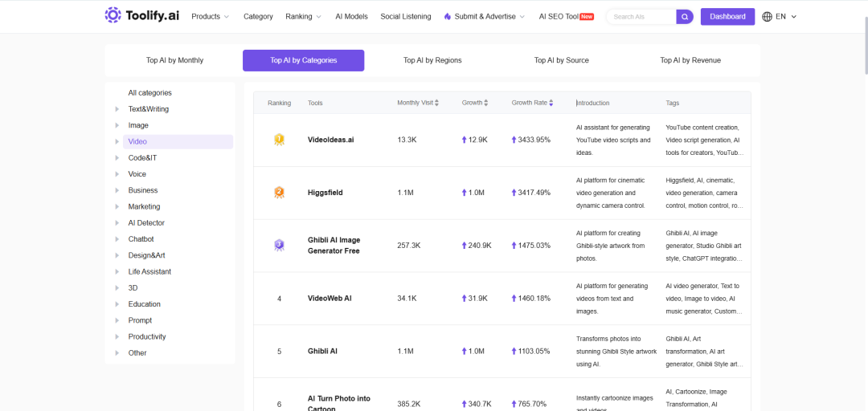Image resolution: width=868 pixels, height=411 pixels.
Task: Sort table by Monthly Visit arrows
Action: click(x=436, y=103)
